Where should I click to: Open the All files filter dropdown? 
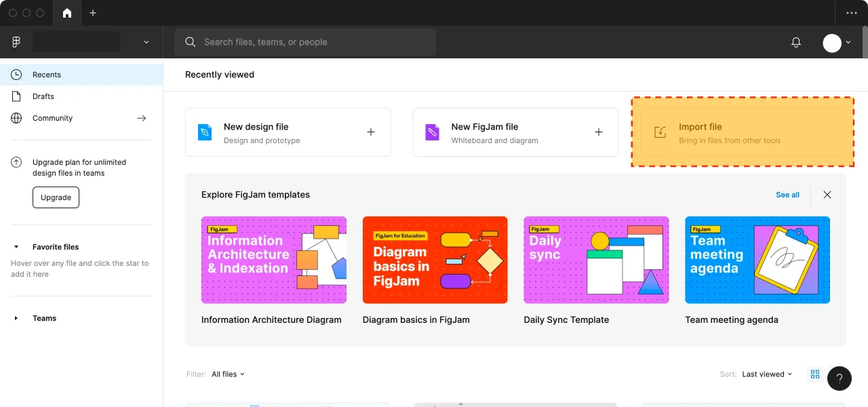[x=228, y=374]
